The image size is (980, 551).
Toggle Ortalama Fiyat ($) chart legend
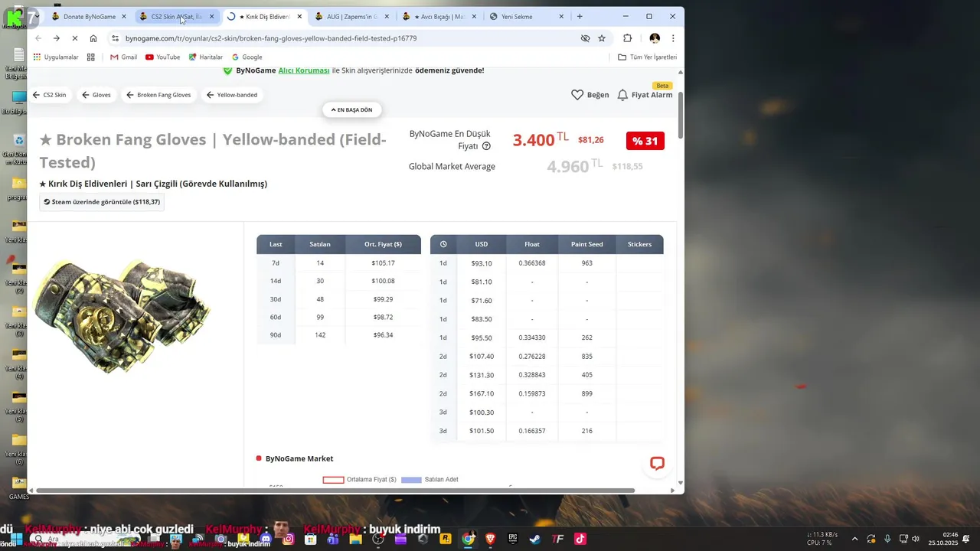[x=360, y=480]
